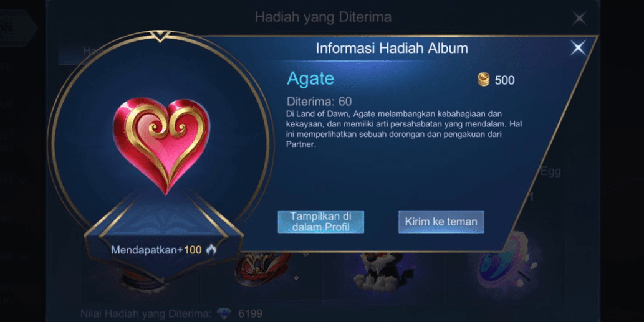This screenshot has height=322, width=644.
Task: Expand the upper chevron in the left sidebar
Action: pyautogui.click(x=24, y=180)
